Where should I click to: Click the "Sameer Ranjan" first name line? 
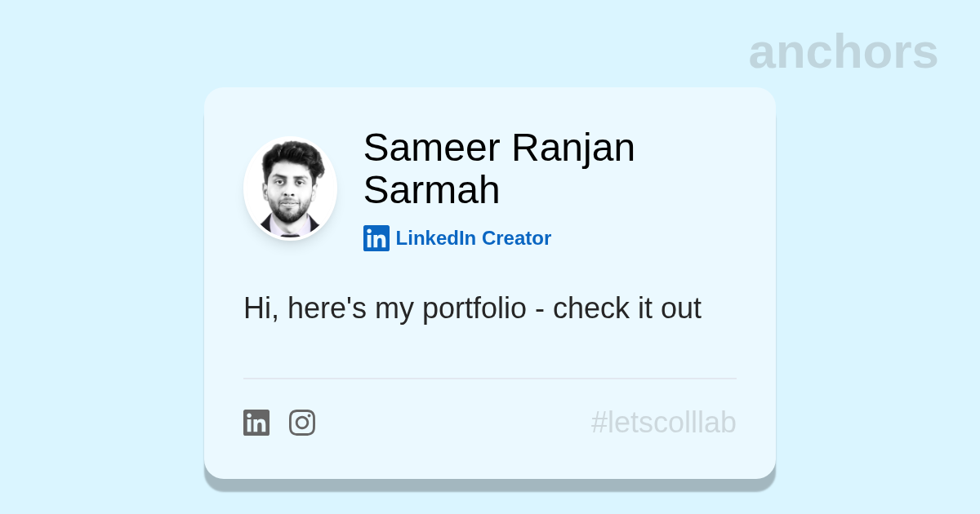click(498, 148)
